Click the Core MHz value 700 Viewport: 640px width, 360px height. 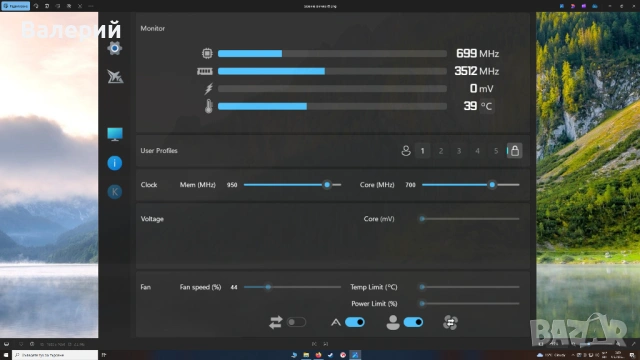click(410, 185)
